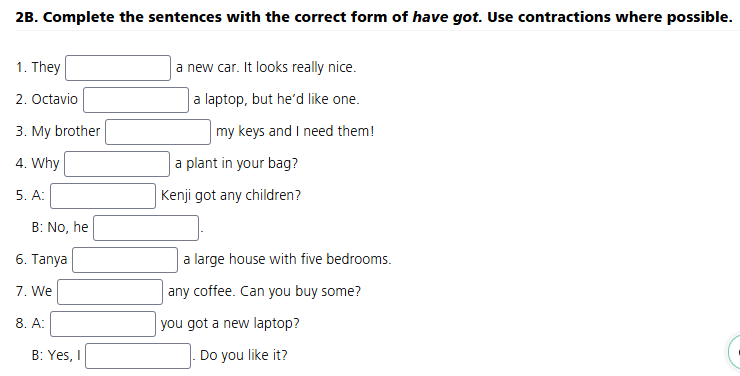This screenshot has height=376, width=740.
Task: Click the '2B. Complete the sentences' heading
Action: (x=374, y=17)
